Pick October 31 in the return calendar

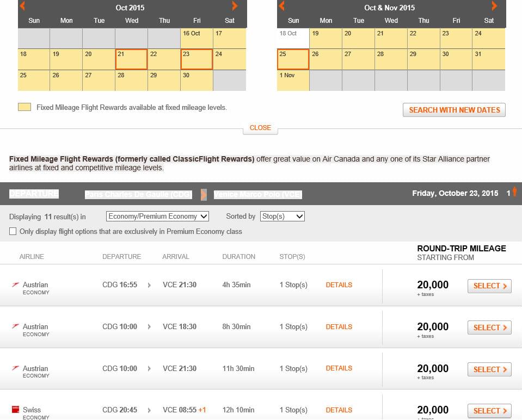tap(488, 59)
